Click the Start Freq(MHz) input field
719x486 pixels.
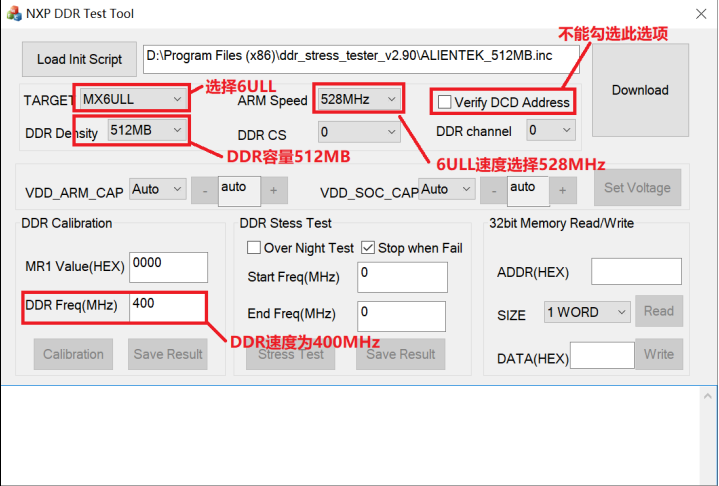pos(402,277)
